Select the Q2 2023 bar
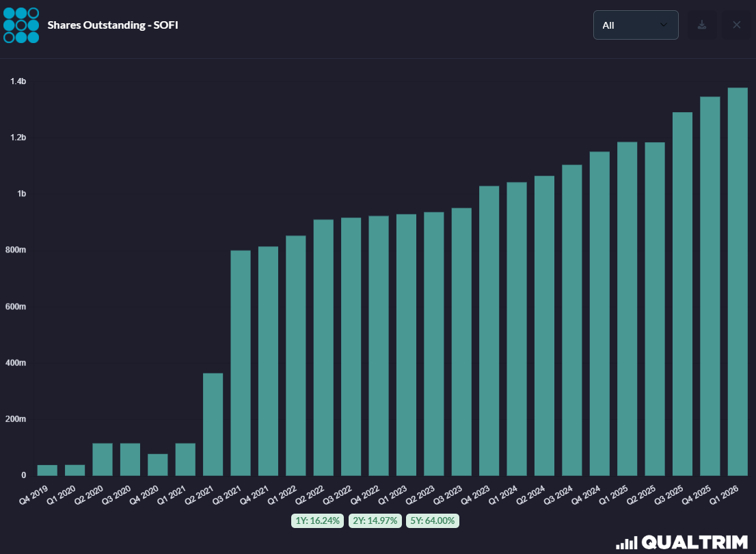 pos(434,344)
